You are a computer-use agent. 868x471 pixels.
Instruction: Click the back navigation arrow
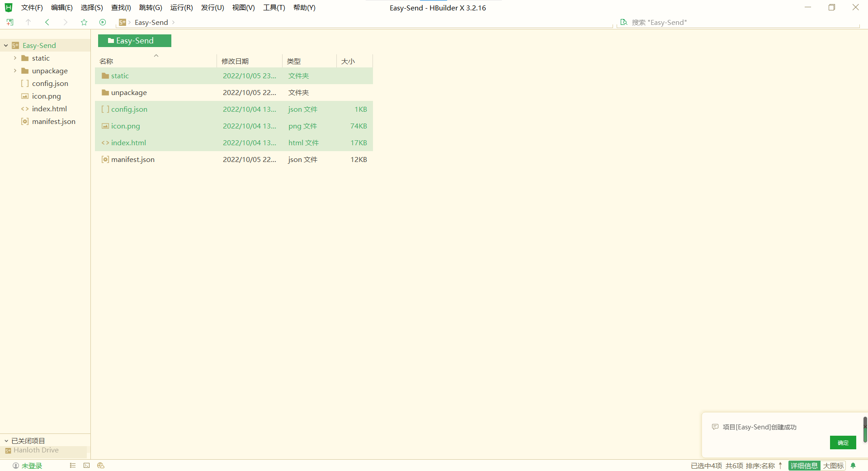47,22
